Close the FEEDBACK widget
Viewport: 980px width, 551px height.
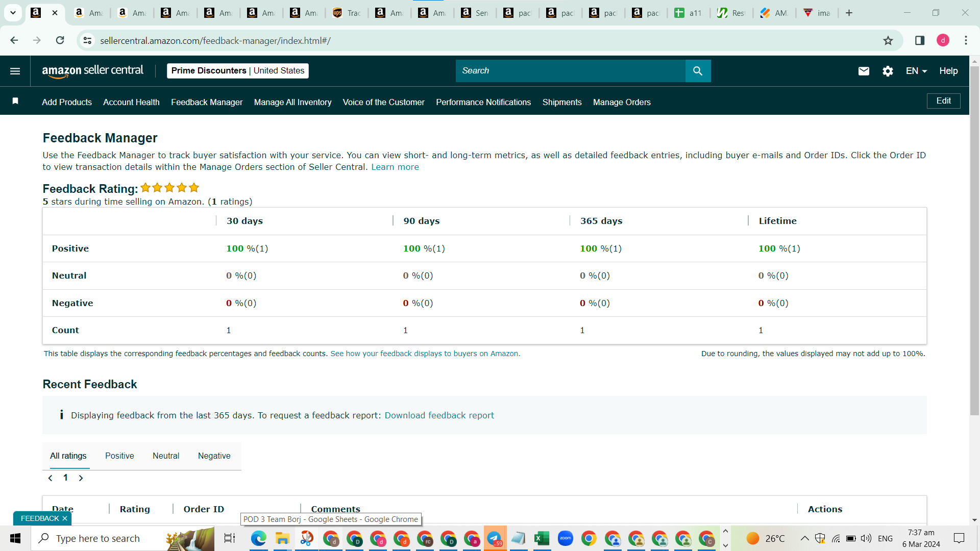point(65,518)
